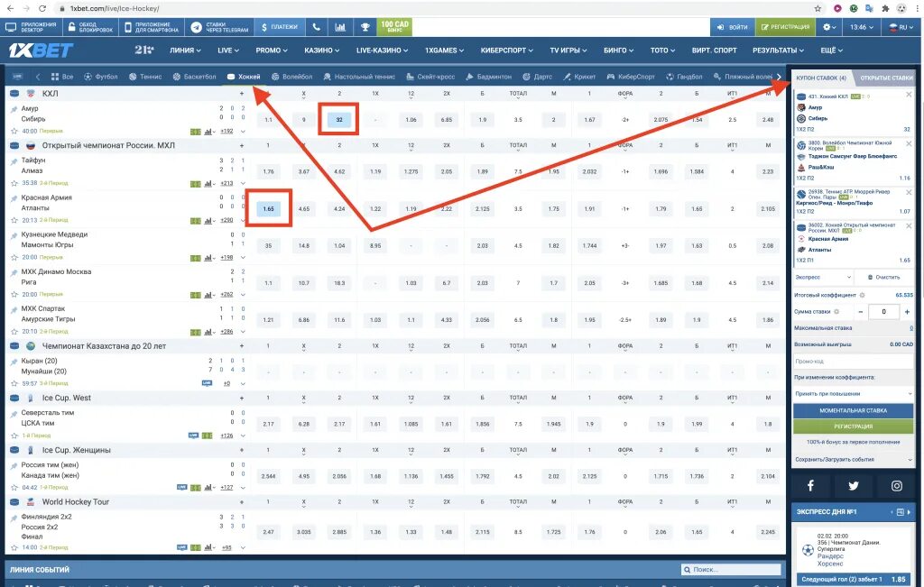The image size is (924, 587).
Task: Open the Instagram social link
Action: tap(896, 486)
